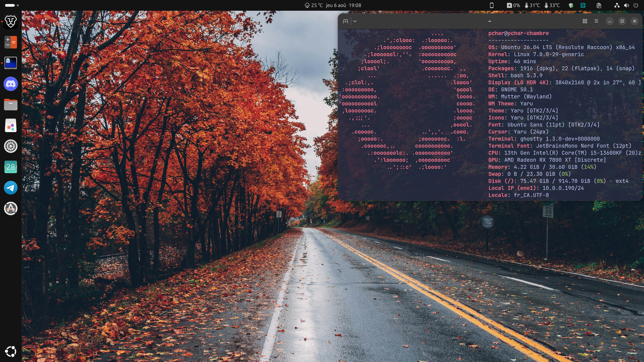
Task: Close the terminal window
Action: coord(634,21)
